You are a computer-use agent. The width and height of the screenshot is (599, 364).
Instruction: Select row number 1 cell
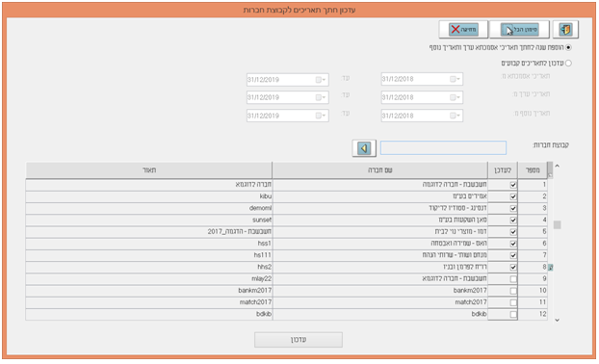coord(533,185)
